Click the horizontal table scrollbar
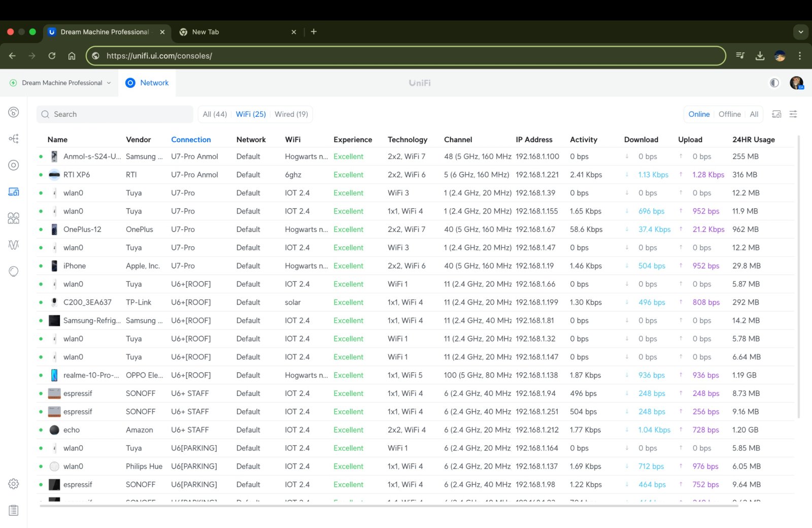The image size is (812, 528). point(389,506)
